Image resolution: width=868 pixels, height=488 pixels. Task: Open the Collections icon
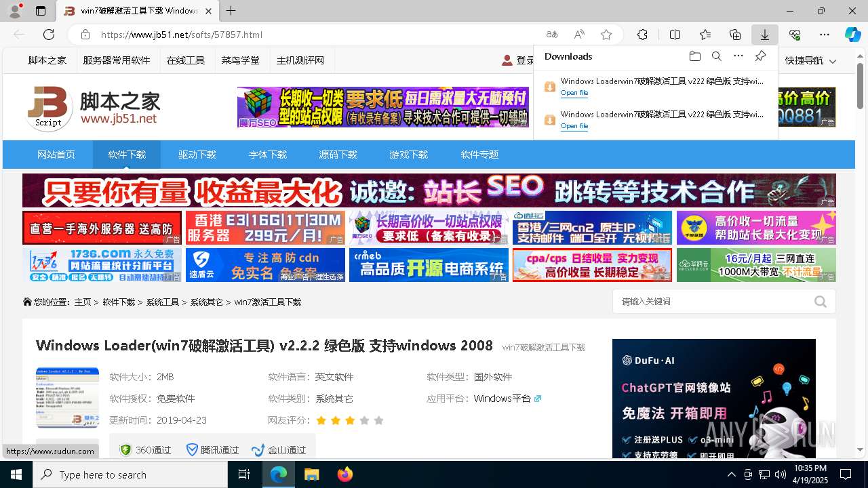[x=735, y=35]
